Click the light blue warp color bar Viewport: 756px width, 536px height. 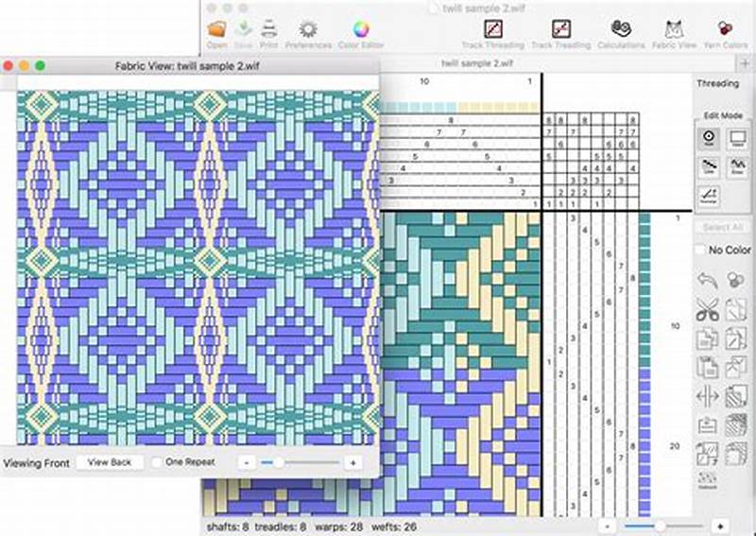[x=420, y=107]
